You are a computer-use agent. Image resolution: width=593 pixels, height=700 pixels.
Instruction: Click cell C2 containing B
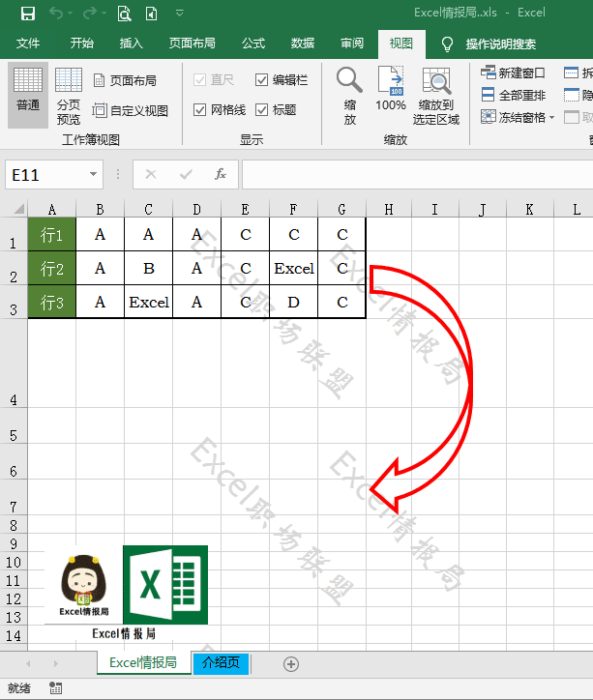[x=148, y=269]
